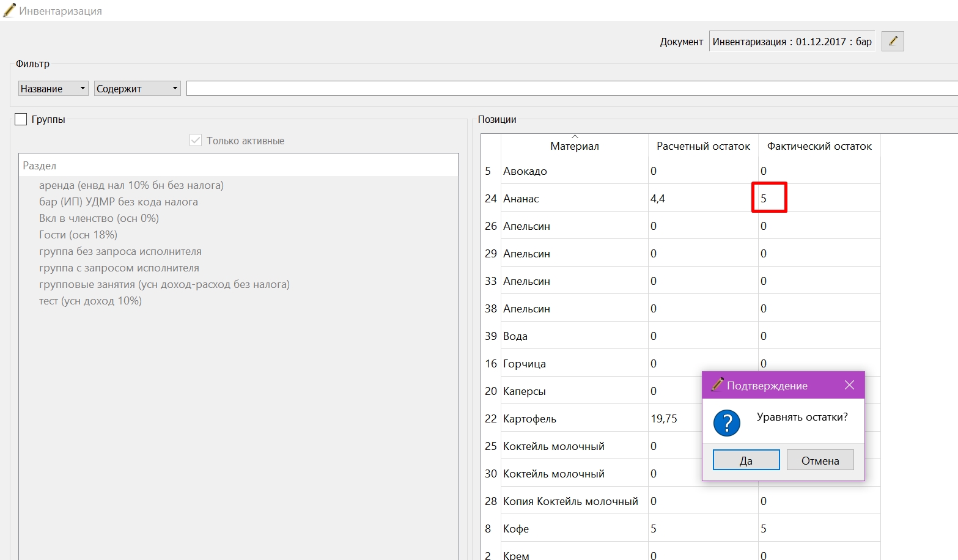Sort by the Материал column header
The image size is (958, 560).
[574, 146]
